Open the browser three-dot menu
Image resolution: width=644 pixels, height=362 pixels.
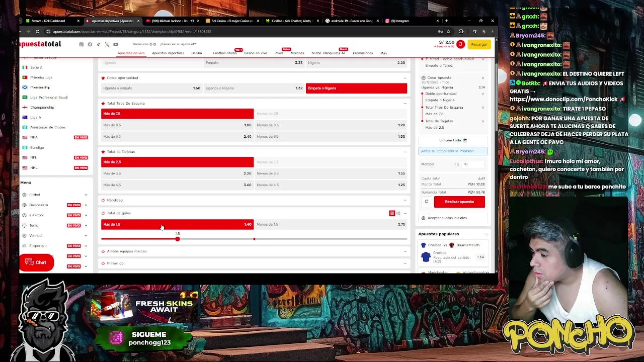(x=493, y=31)
